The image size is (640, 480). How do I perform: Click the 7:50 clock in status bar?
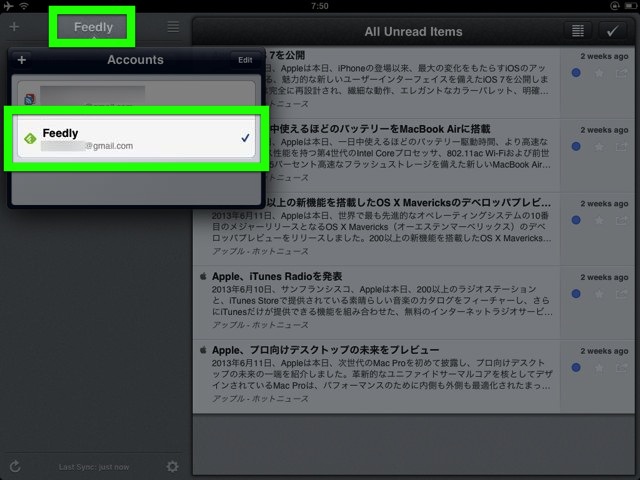coord(320,6)
